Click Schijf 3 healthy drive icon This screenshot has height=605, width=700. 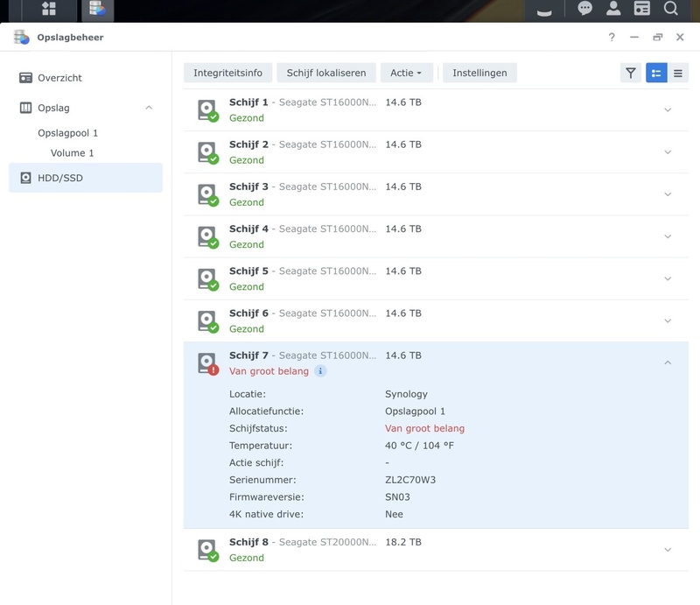pyautogui.click(x=208, y=195)
